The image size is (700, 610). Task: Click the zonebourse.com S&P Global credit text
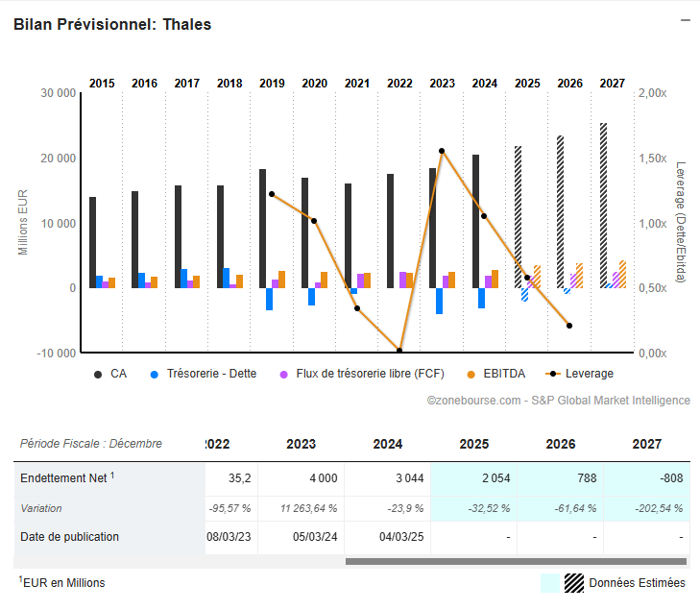559,401
